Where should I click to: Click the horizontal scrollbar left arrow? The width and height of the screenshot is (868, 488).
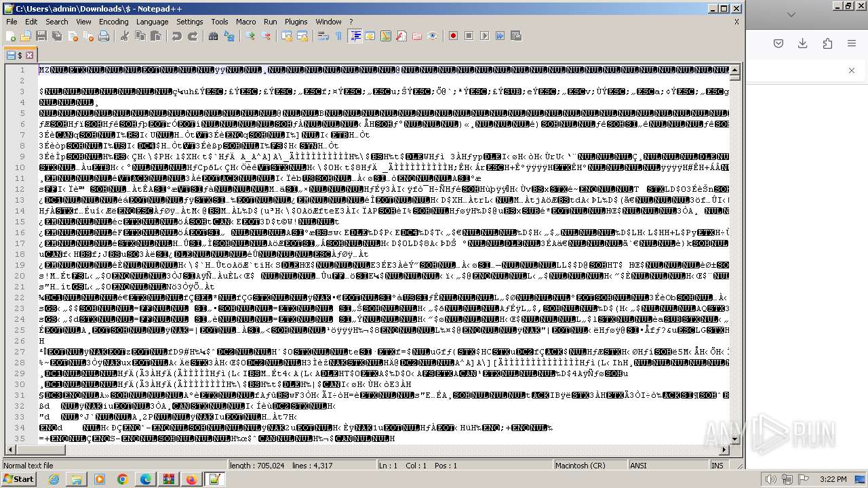click(11, 449)
